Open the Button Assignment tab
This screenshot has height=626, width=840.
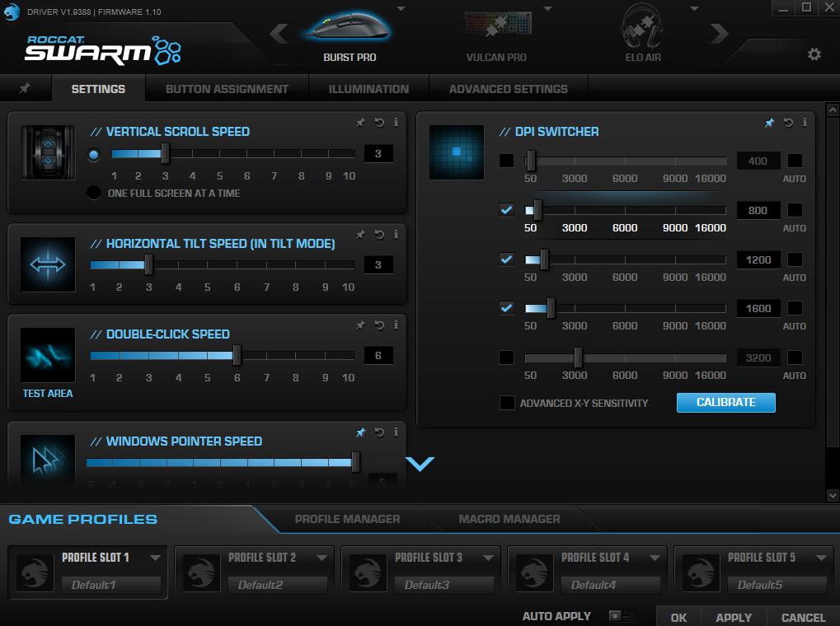[x=228, y=89]
